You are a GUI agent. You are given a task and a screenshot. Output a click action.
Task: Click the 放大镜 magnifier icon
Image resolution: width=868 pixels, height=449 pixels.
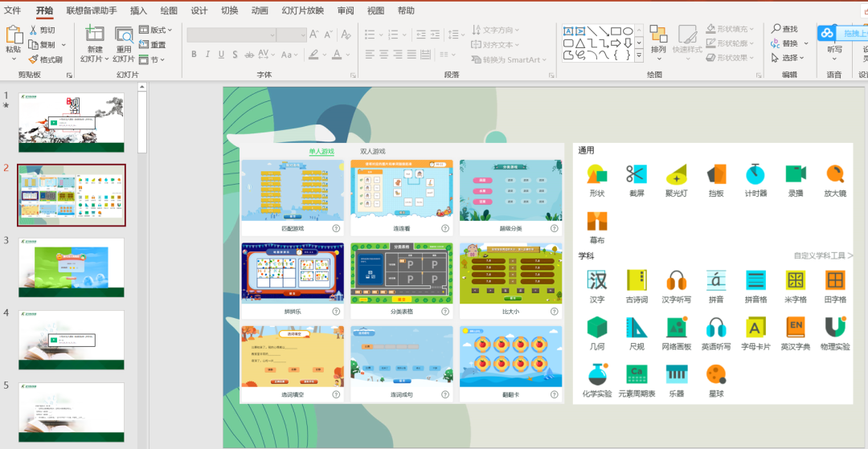point(835,174)
